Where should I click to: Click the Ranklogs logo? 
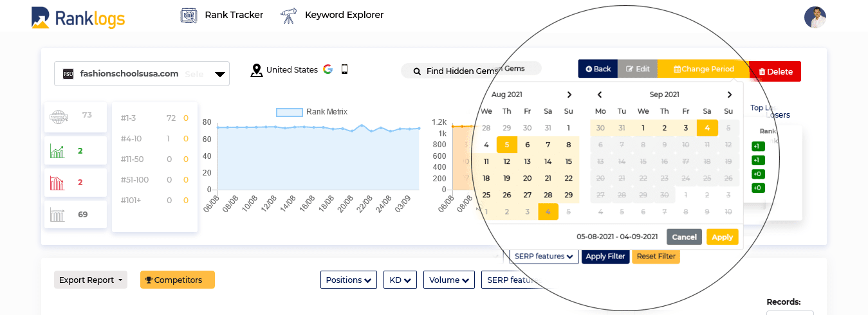pyautogui.click(x=78, y=17)
